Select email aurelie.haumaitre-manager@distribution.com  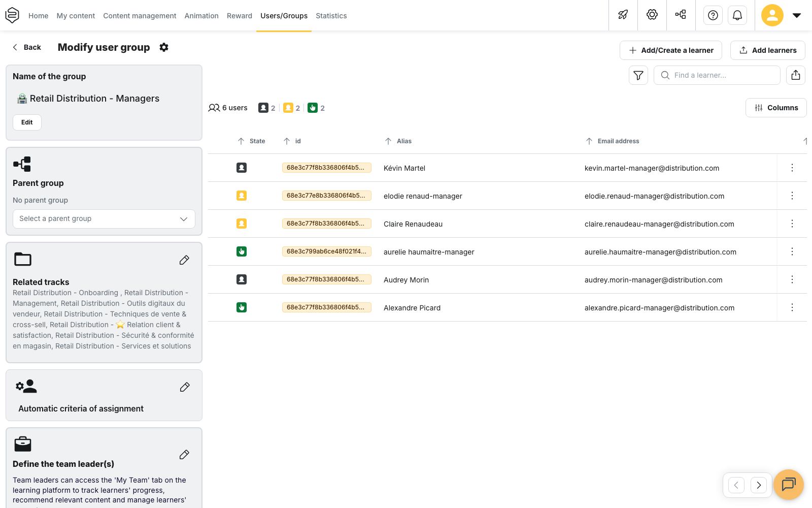tap(660, 252)
